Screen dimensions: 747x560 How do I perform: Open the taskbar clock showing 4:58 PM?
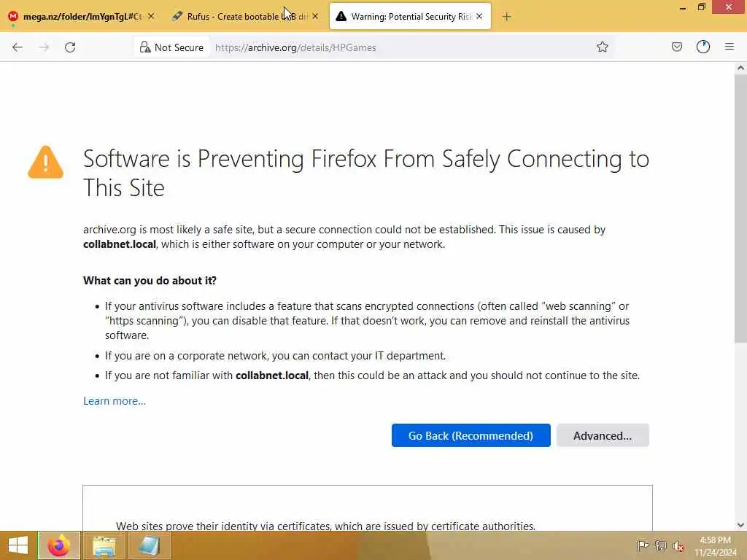point(715,546)
